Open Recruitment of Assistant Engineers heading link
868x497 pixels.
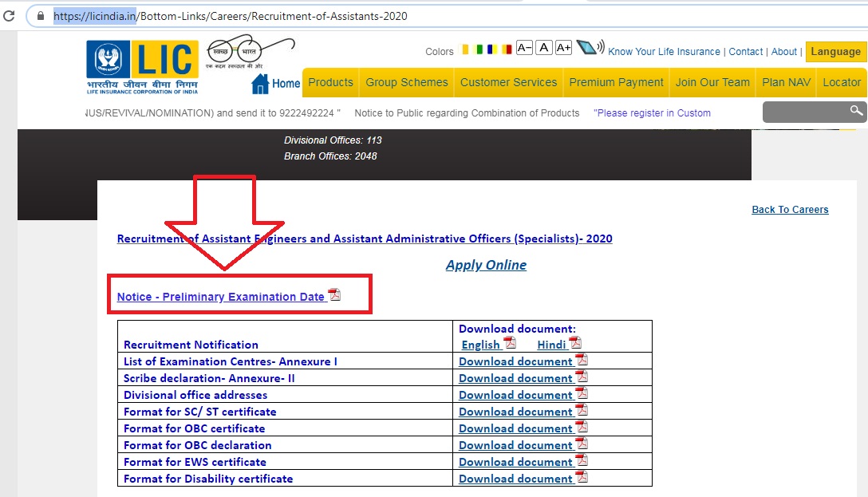pyautogui.click(x=365, y=239)
